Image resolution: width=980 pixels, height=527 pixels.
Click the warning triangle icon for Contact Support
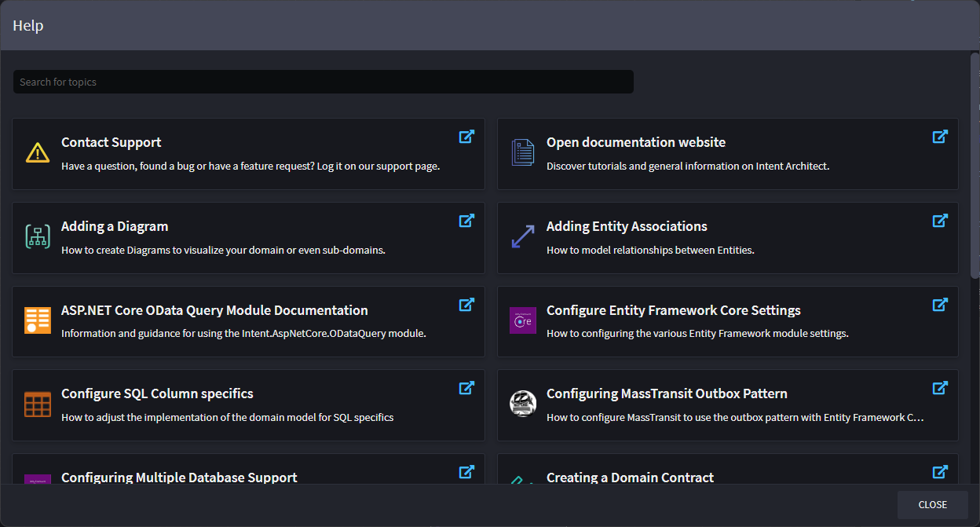point(38,152)
